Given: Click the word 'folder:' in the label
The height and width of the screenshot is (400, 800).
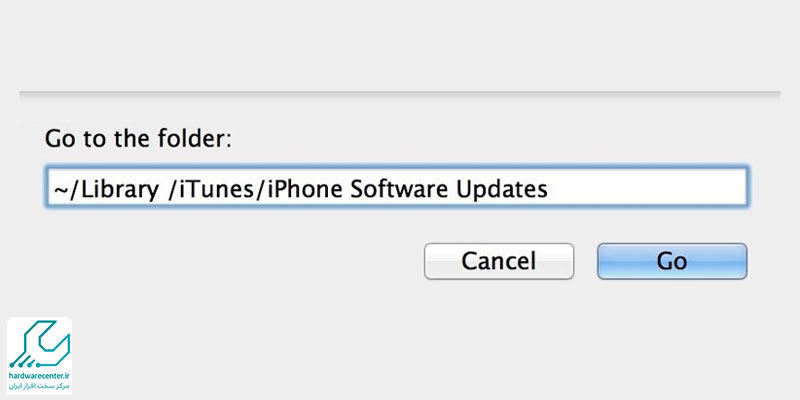Looking at the screenshot, I should point(198,139).
